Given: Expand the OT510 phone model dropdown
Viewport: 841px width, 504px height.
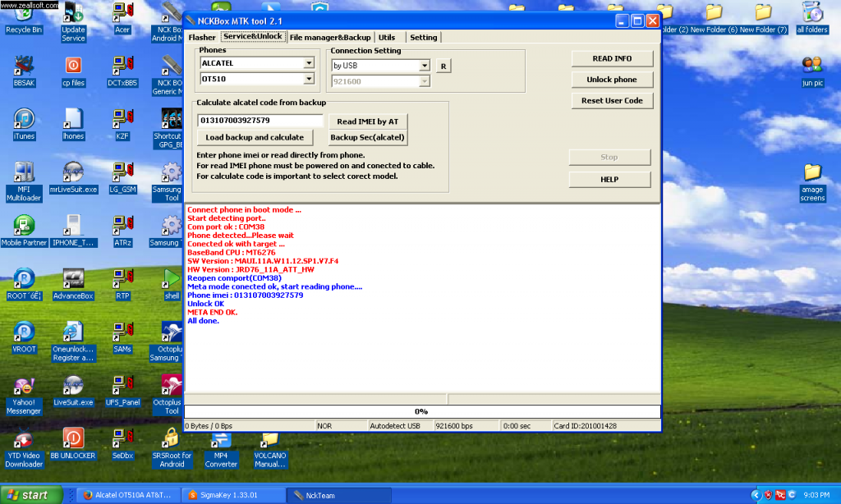Looking at the screenshot, I should 309,79.
